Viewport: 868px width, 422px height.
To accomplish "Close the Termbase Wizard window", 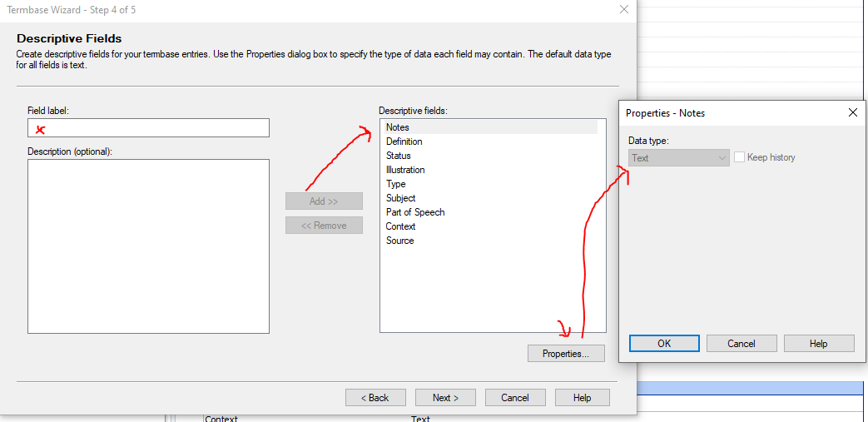I will point(624,9).
